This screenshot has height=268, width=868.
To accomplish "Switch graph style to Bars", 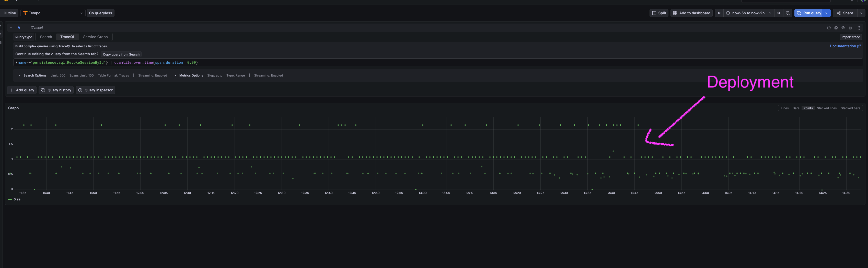I will [796, 108].
